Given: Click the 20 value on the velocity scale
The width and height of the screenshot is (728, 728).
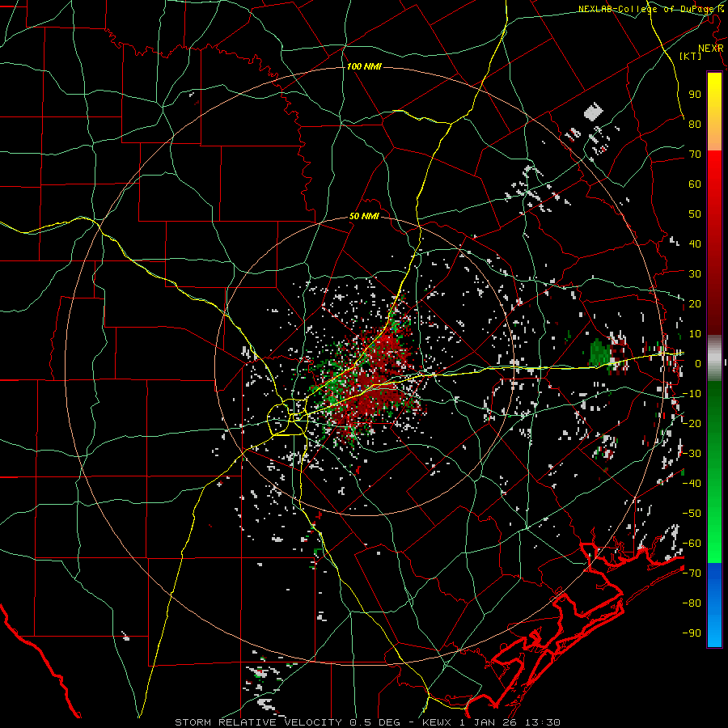Looking at the screenshot, I should pyautogui.click(x=695, y=303).
